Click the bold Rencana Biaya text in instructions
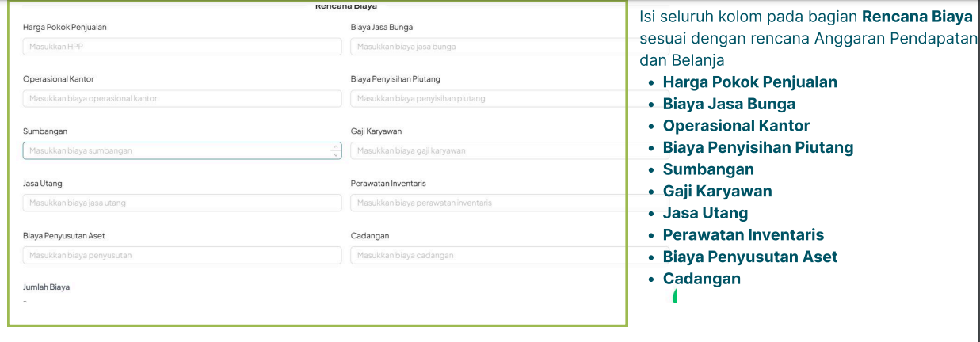The image size is (980, 342). click(917, 17)
